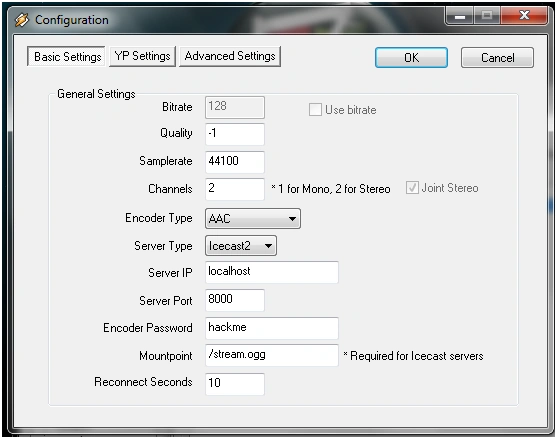The height and width of the screenshot is (439, 557).
Task: Click the Reconnect Seconds input box
Action: 235,384
